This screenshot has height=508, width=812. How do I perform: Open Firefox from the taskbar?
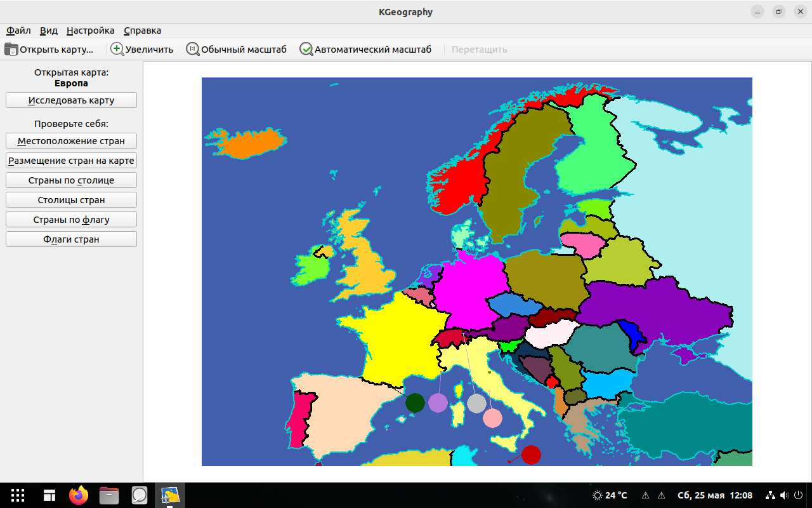79,495
